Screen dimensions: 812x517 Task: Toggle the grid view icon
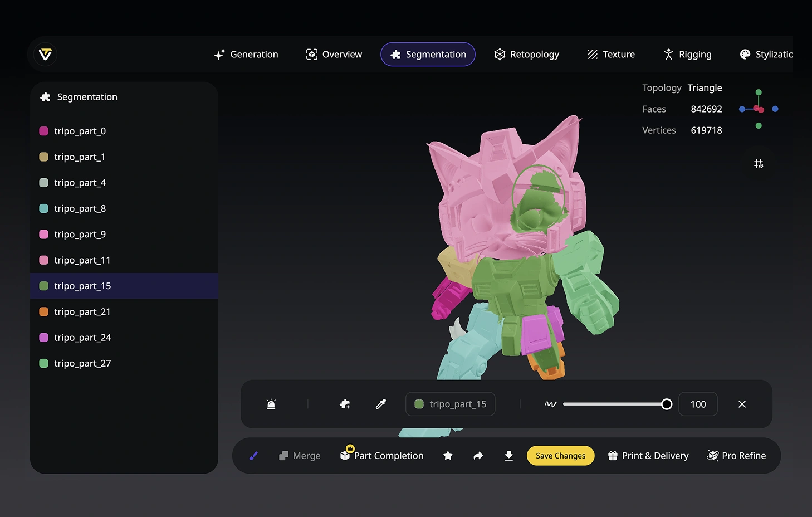click(x=759, y=164)
